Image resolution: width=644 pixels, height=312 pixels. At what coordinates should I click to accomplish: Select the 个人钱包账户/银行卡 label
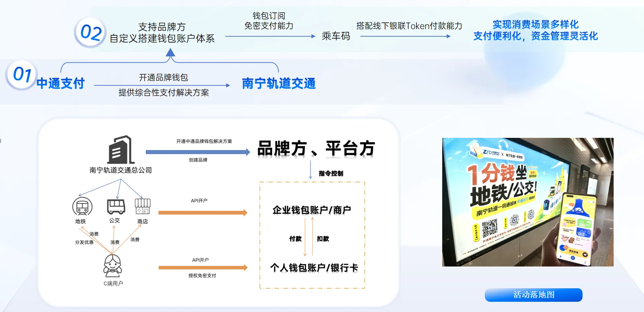point(314,268)
